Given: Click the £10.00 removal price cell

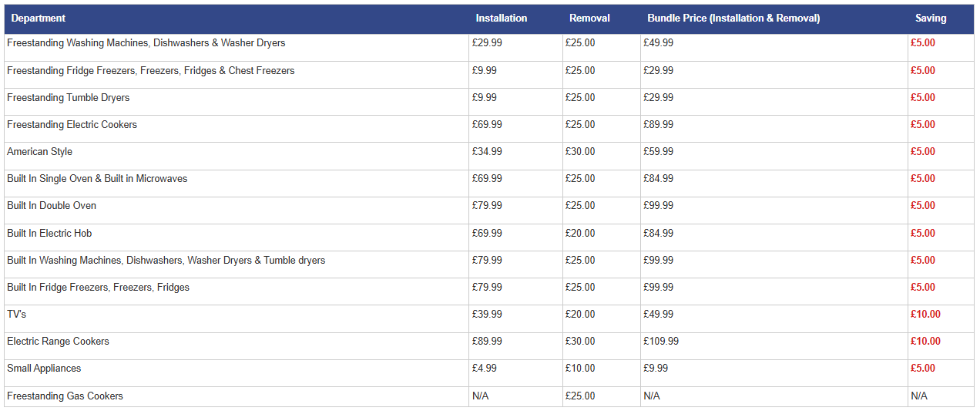Looking at the screenshot, I should point(580,369).
